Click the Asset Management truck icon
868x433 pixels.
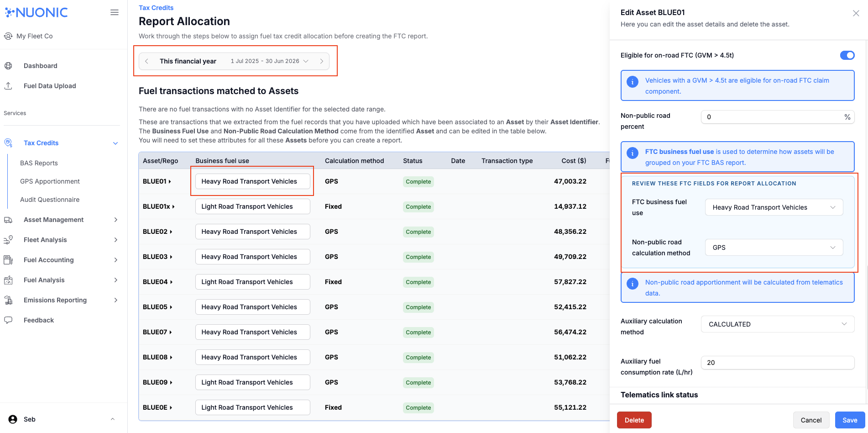click(8, 220)
